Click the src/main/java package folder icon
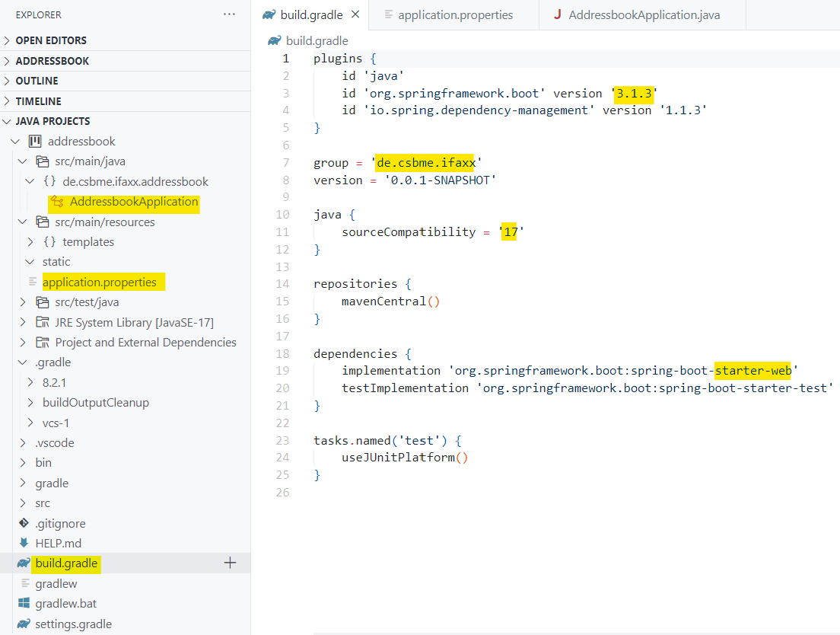Screen dimensions: 840x635 43,161
